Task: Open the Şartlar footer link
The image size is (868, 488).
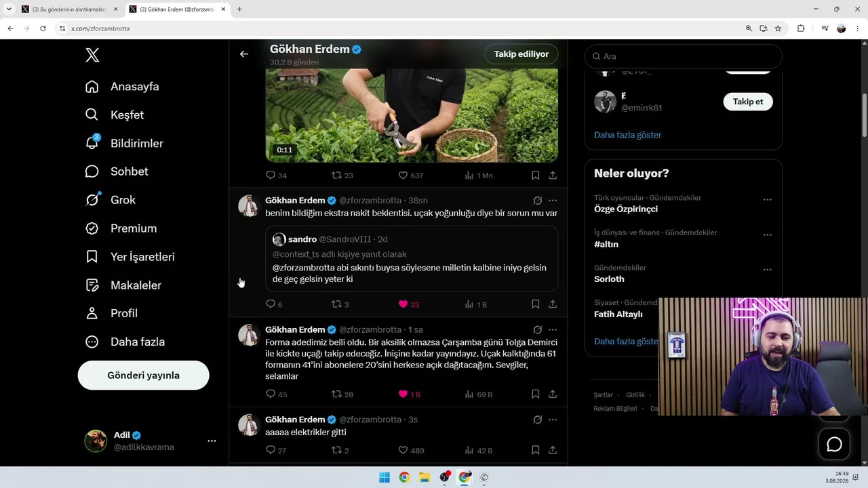Action: coord(603,395)
